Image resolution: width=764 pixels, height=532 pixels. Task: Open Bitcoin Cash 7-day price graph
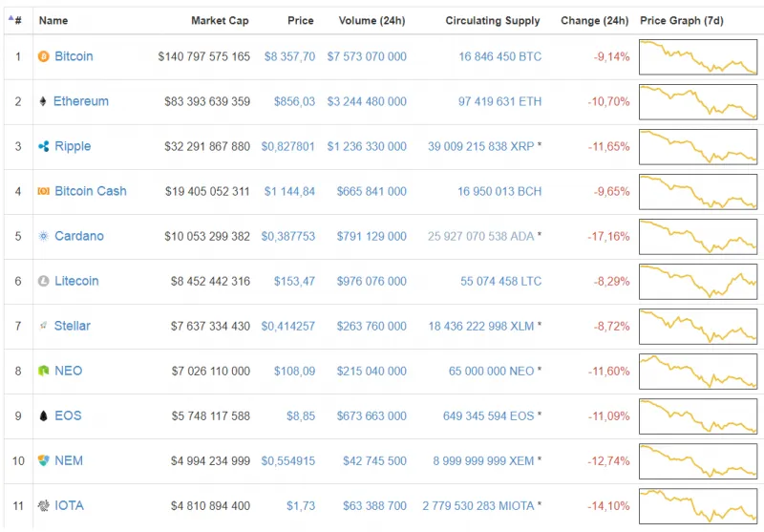pyautogui.click(x=698, y=192)
